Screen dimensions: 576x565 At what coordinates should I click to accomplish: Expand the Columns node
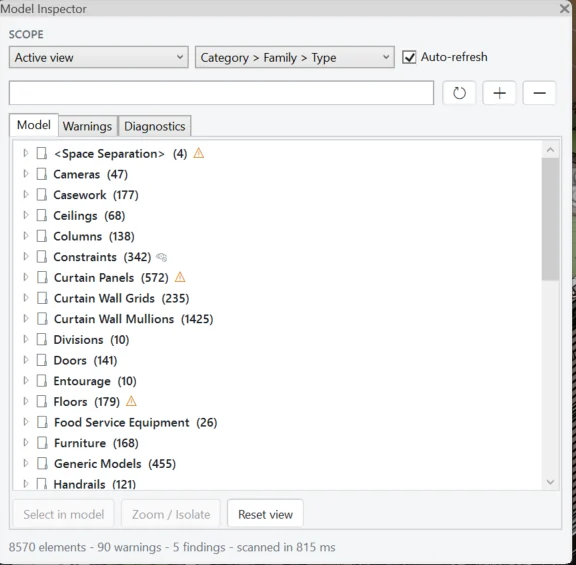25,235
